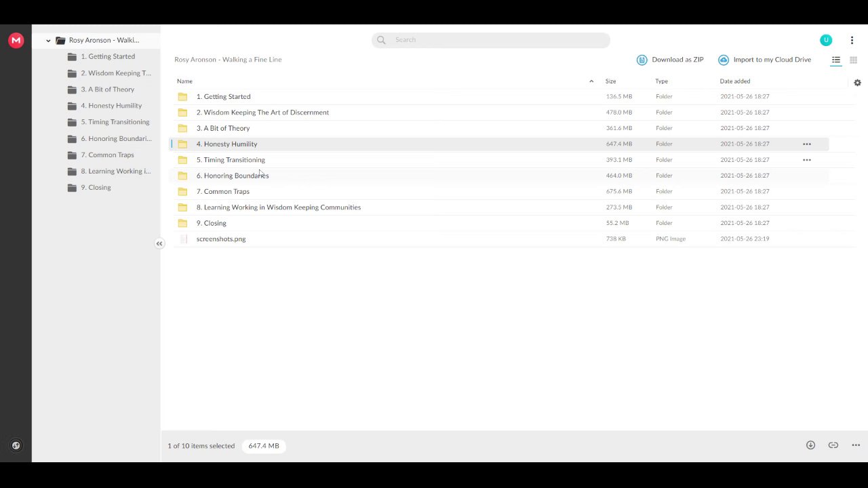Open more options for 4. Honesty Humility
The width and height of the screenshot is (868, 488).
click(x=807, y=144)
